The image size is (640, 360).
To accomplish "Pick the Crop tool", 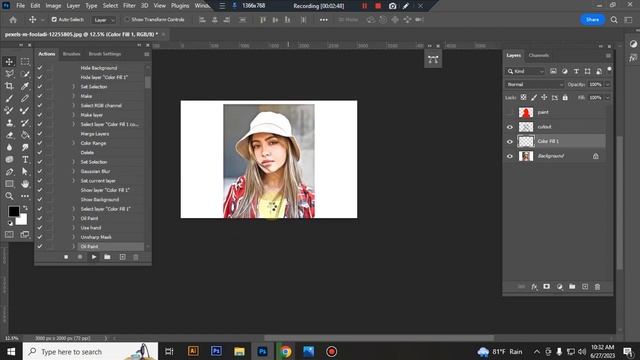I will 9,86.
